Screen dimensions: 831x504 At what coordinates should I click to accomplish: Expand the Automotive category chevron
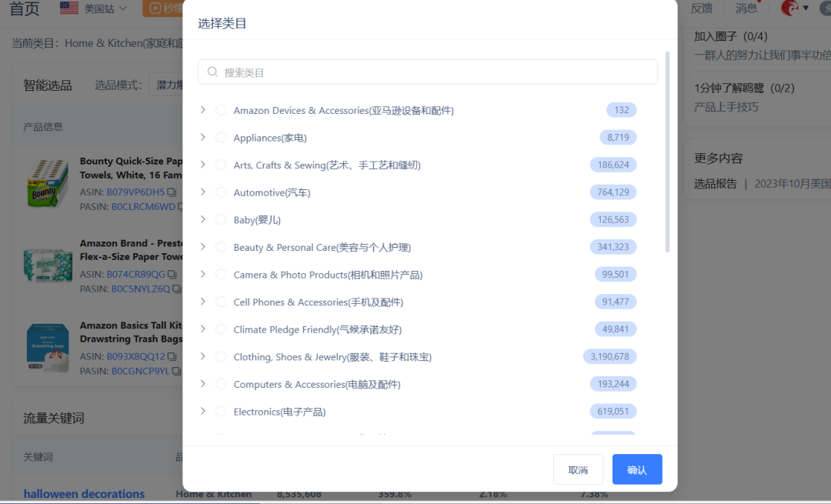tap(203, 192)
